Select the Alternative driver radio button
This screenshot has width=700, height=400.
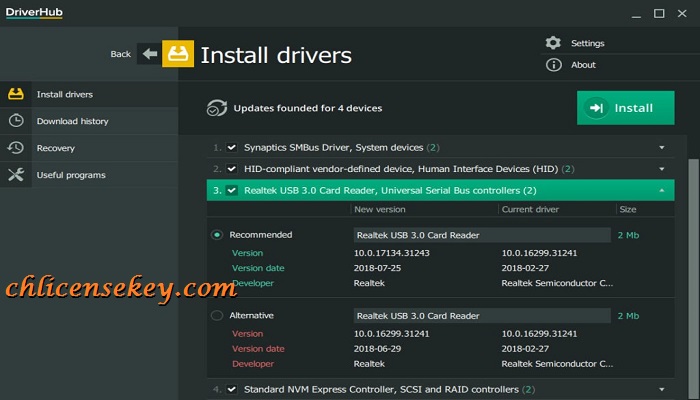[x=217, y=316]
